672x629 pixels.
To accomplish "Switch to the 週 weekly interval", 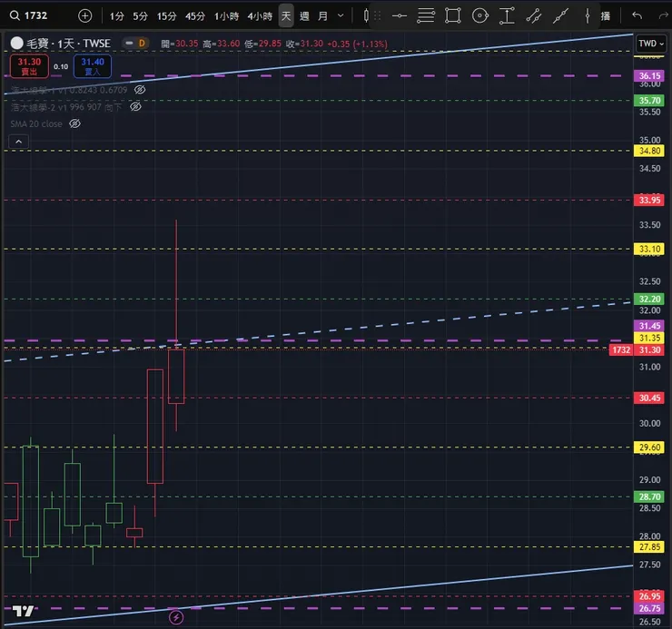I will coord(304,16).
